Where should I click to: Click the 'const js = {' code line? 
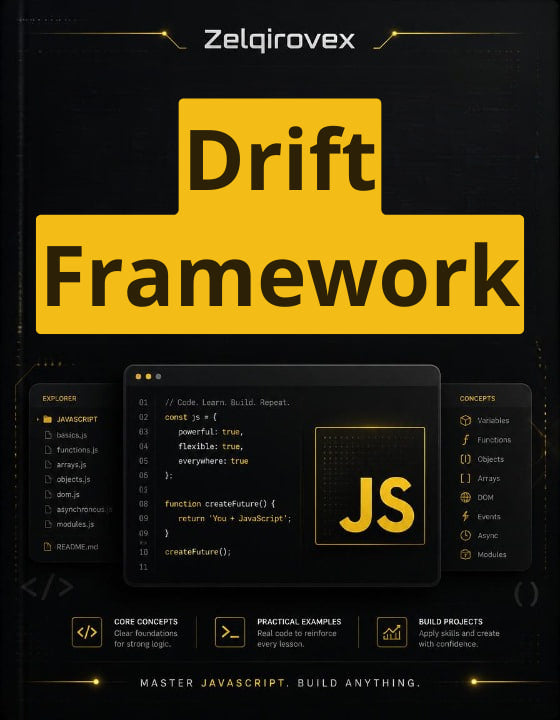[190, 417]
